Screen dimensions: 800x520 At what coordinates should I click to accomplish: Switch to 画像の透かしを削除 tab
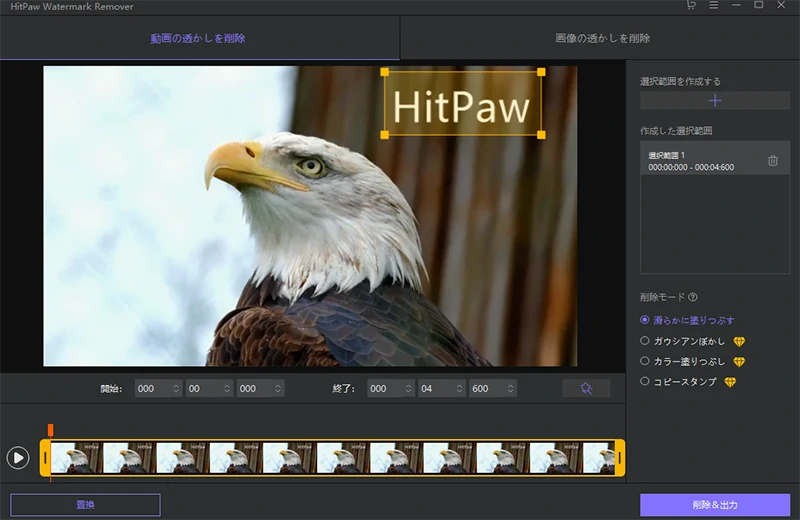coord(601,39)
